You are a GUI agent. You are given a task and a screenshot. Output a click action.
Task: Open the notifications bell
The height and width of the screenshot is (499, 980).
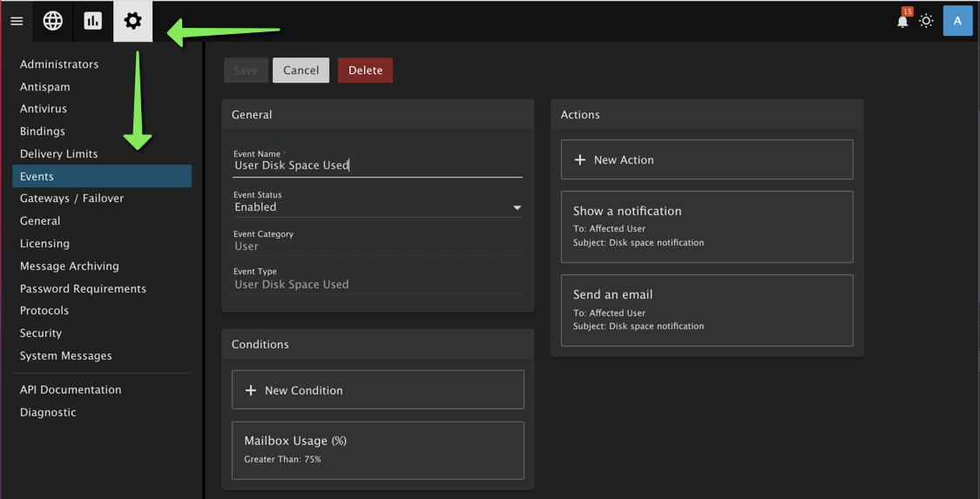coord(902,21)
